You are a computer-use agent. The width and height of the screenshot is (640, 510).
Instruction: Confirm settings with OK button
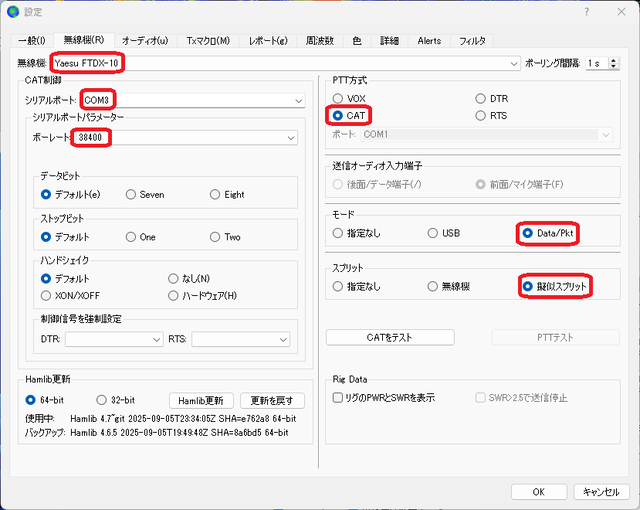[539, 492]
